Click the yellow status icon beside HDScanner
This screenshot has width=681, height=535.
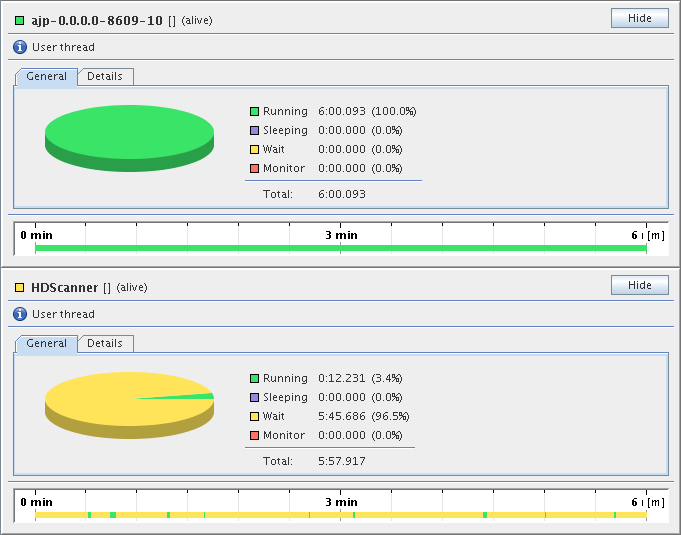coord(20,287)
